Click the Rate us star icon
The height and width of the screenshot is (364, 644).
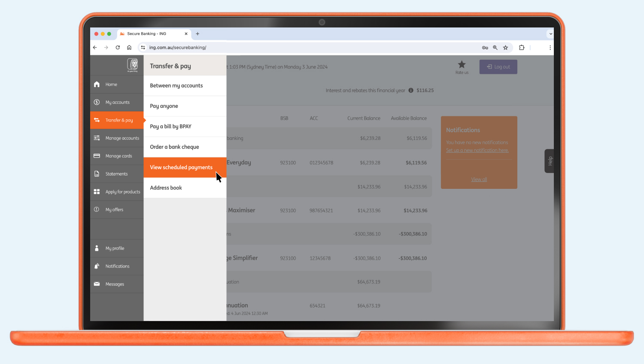[462, 64]
